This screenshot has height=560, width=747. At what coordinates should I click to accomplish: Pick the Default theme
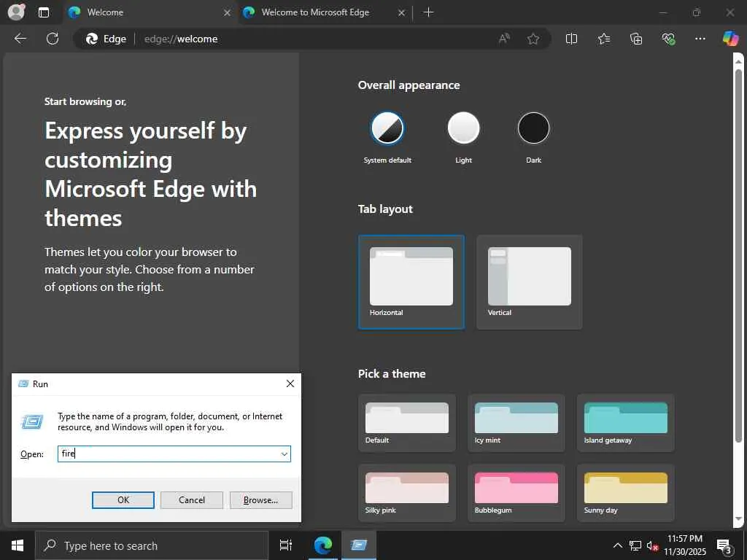407,423
